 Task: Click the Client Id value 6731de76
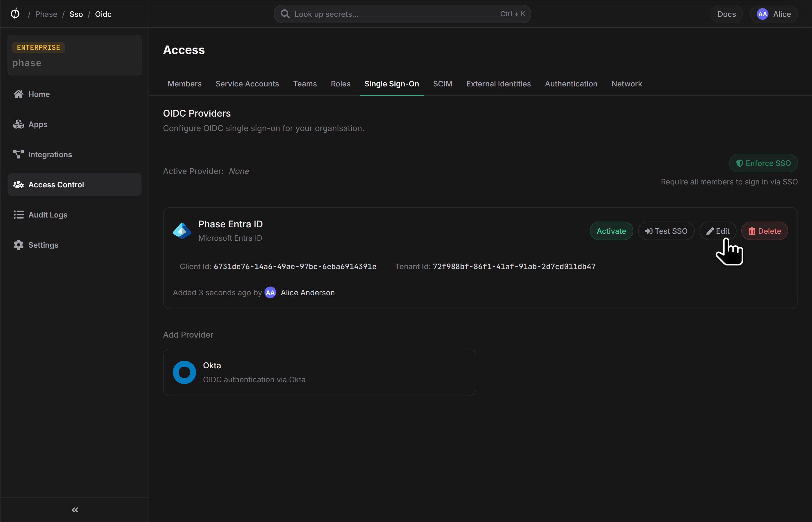click(295, 267)
